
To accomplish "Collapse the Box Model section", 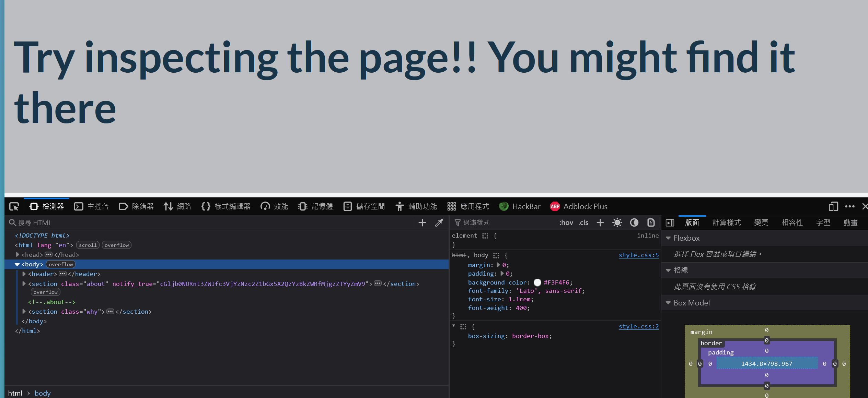I will 668,303.
